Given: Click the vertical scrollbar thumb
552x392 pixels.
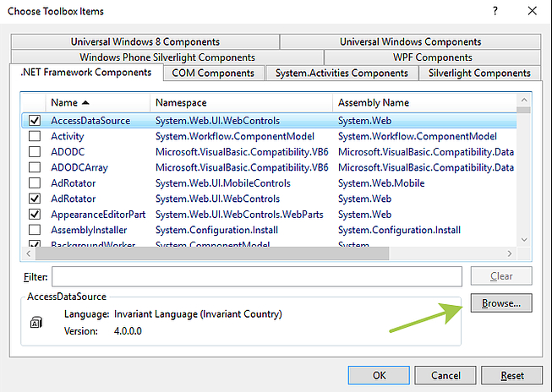Looking at the screenshot, I should (524, 110).
